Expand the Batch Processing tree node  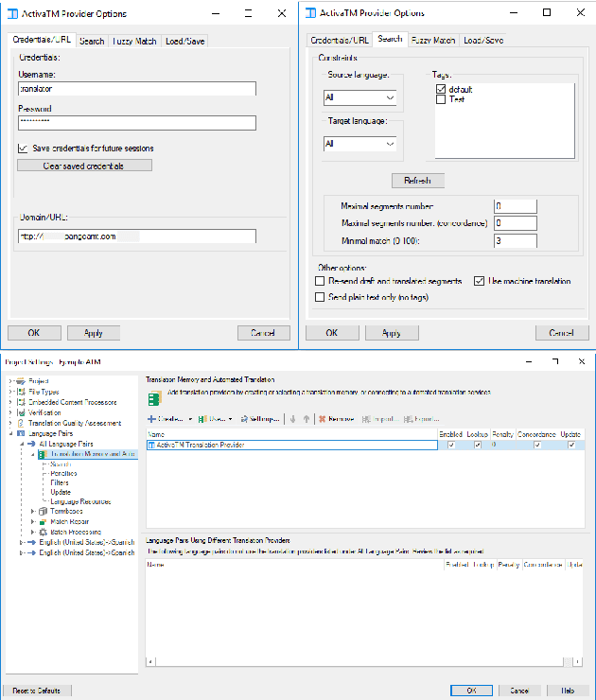coord(32,532)
